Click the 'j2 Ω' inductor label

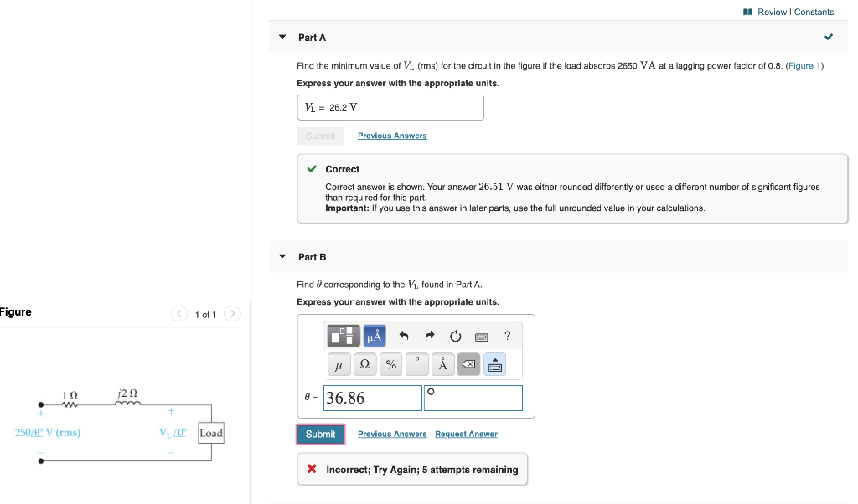[127, 393]
